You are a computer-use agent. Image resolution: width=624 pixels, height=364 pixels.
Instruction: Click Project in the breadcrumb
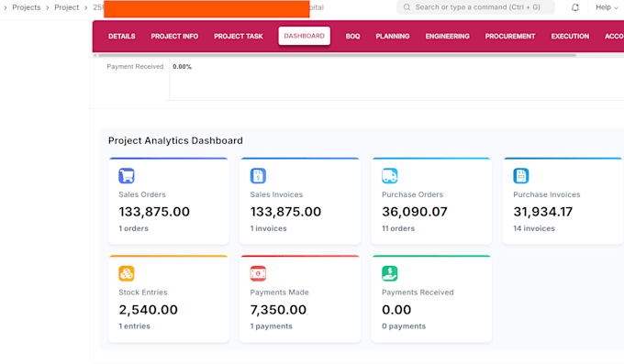(66, 7)
